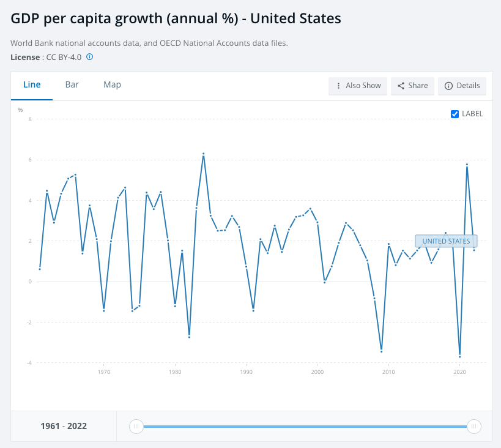Open Details info panel
Screen dimensions: 501x448
click(462, 86)
